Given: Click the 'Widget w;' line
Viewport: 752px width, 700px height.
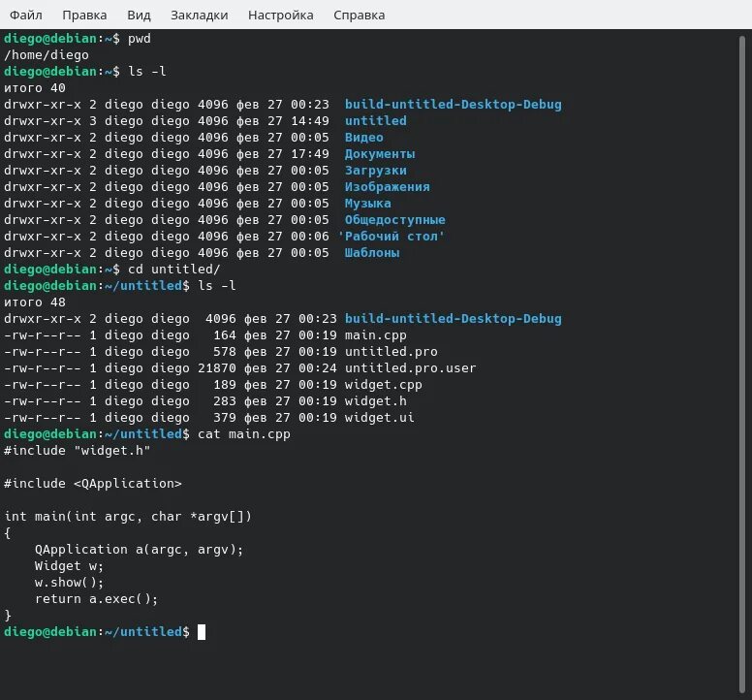Looking at the screenshot, I should [x=69, y=566].
